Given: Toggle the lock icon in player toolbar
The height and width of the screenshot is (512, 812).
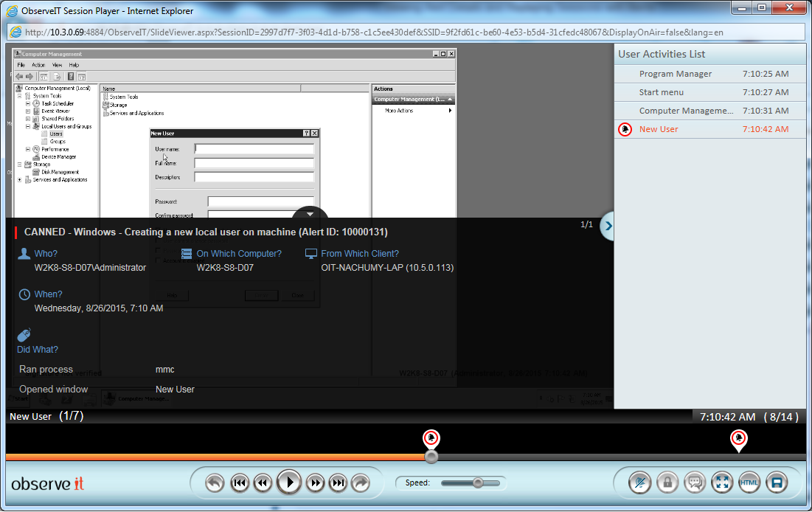Looking at the screenshot, I should click(x=667, y=483).
